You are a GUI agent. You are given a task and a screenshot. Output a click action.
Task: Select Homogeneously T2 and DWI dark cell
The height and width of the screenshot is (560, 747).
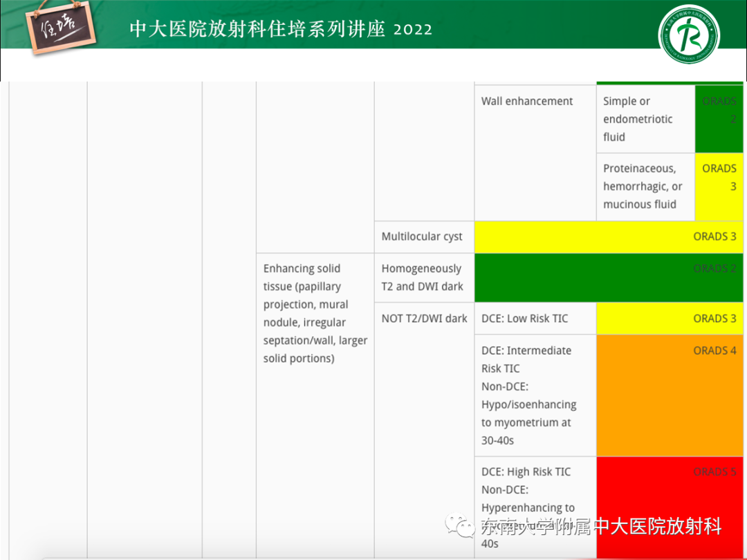coord(424,278)
